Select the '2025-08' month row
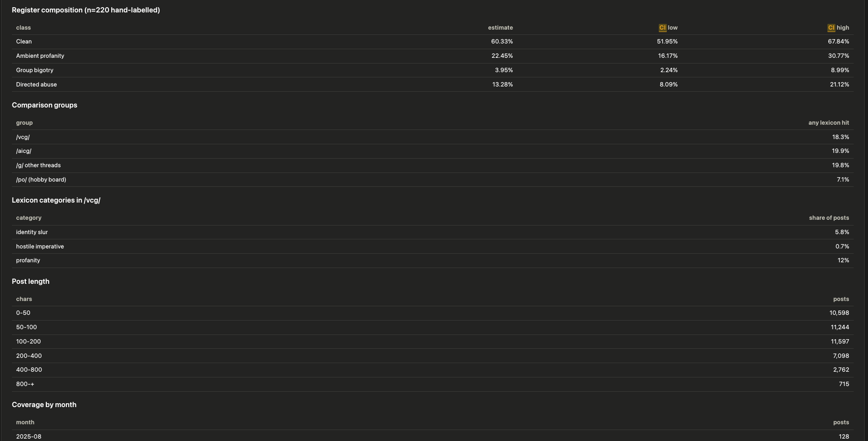868x441 pixels. (x=432, y=436)
